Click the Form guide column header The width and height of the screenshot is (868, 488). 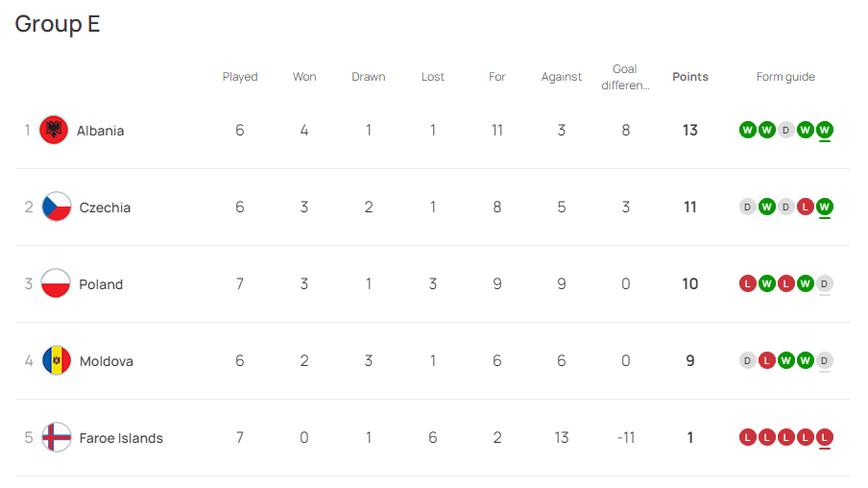click(785, 77)
